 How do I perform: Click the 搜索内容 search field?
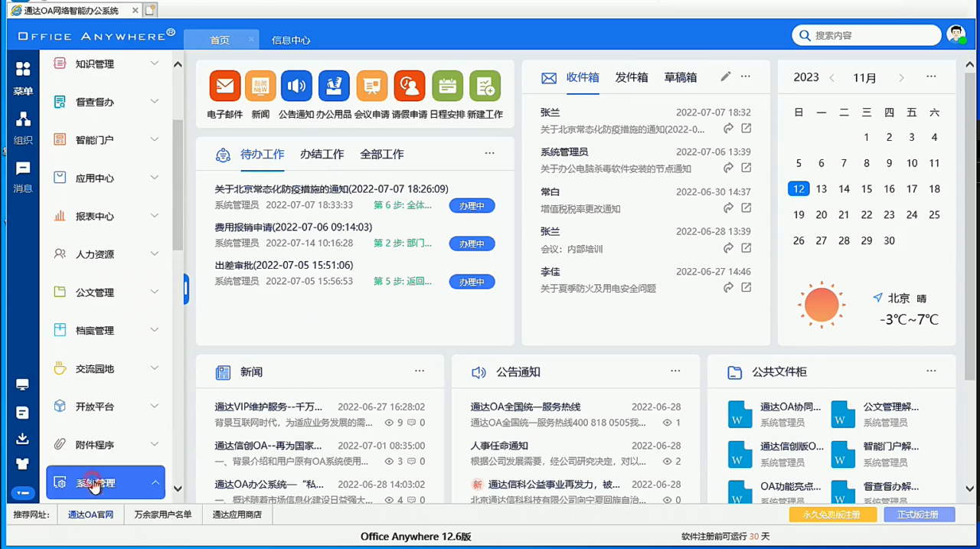[867, 35]
